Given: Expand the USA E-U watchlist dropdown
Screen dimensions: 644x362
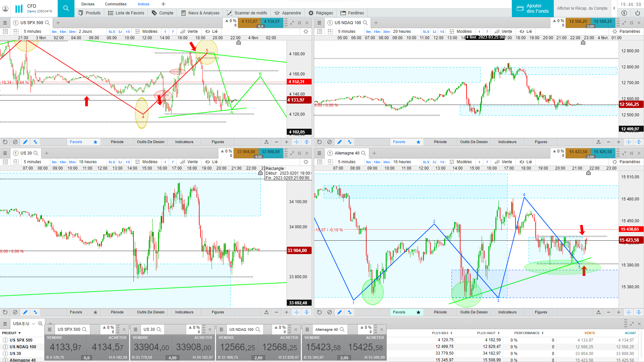Looking at the screenshot, I should point(34,323).
